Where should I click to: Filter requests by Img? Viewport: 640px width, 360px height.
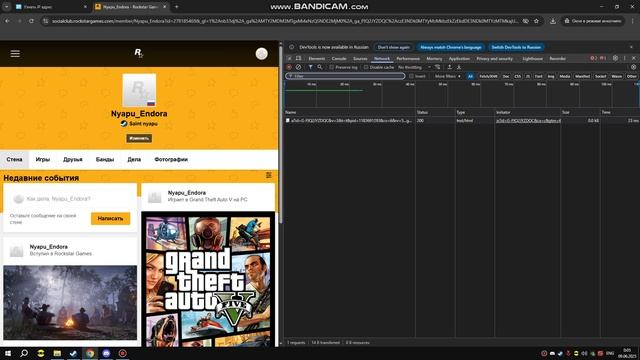pos(551,76)
